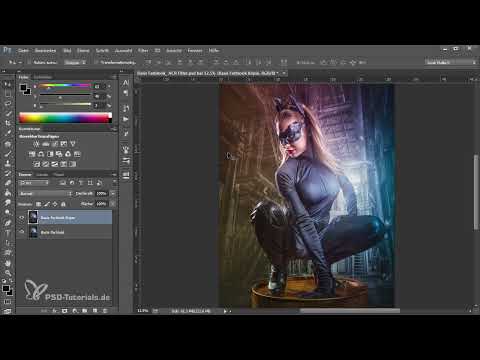
Task: Add a Black & White adjustment
Action: (50, 154)
